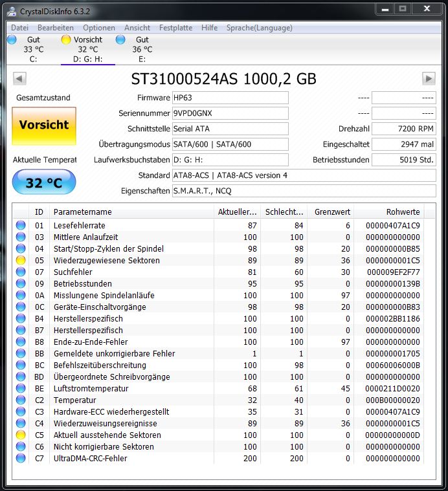The height and width of the screenshot is (491, 448).
Task: Click the blue status icon of Suchfehler row
Action: (x=21, y=272)
